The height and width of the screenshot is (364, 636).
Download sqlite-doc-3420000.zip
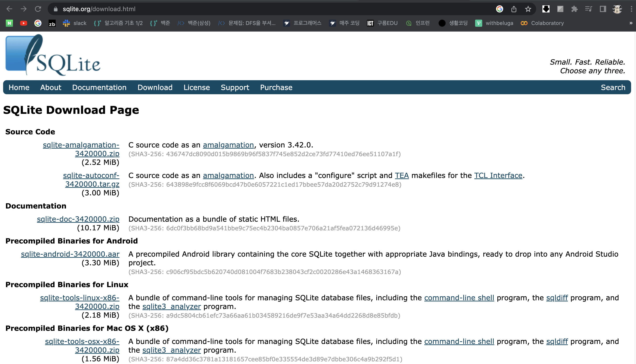pyautogui.click(x=78, y=219)
